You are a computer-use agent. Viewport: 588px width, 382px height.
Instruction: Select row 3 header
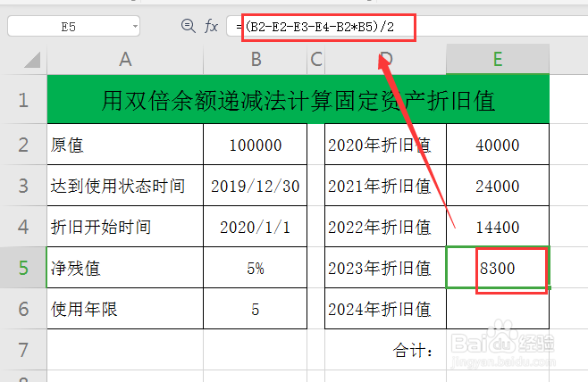pos(23,186)
